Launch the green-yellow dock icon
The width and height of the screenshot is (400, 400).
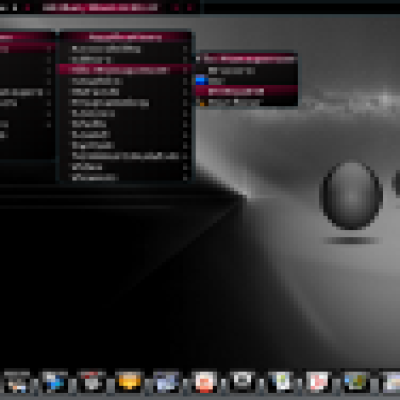(x=356, y=382)
